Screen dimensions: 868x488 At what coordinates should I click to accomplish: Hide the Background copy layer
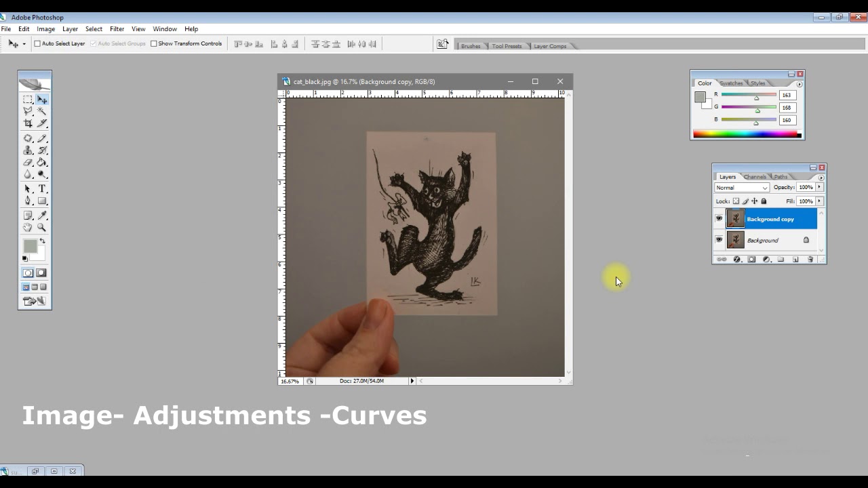click(x=719, y=219)
